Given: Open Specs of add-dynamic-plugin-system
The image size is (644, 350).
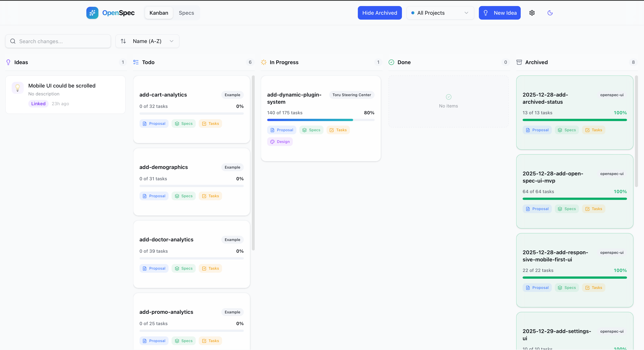Looking at the screenshot, I should 311,130.
